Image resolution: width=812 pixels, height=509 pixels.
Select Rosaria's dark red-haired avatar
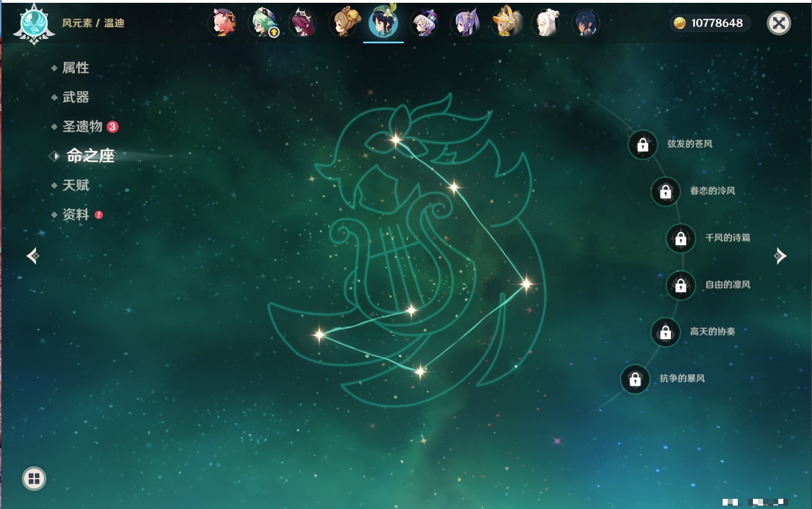(303, 23)
